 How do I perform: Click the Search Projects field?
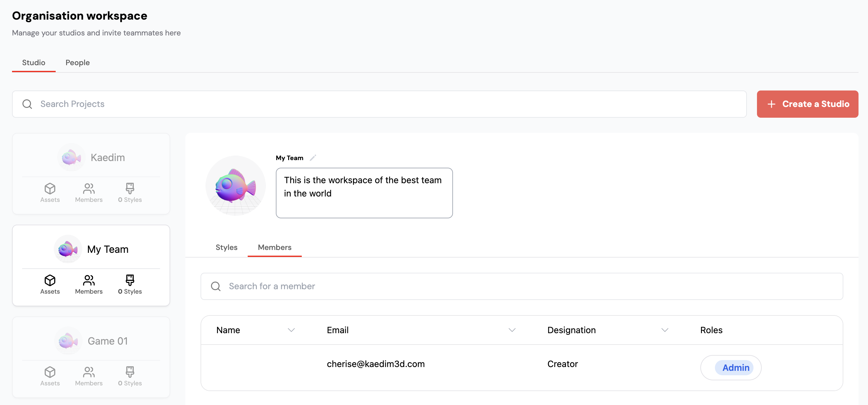tap(379, 104)
